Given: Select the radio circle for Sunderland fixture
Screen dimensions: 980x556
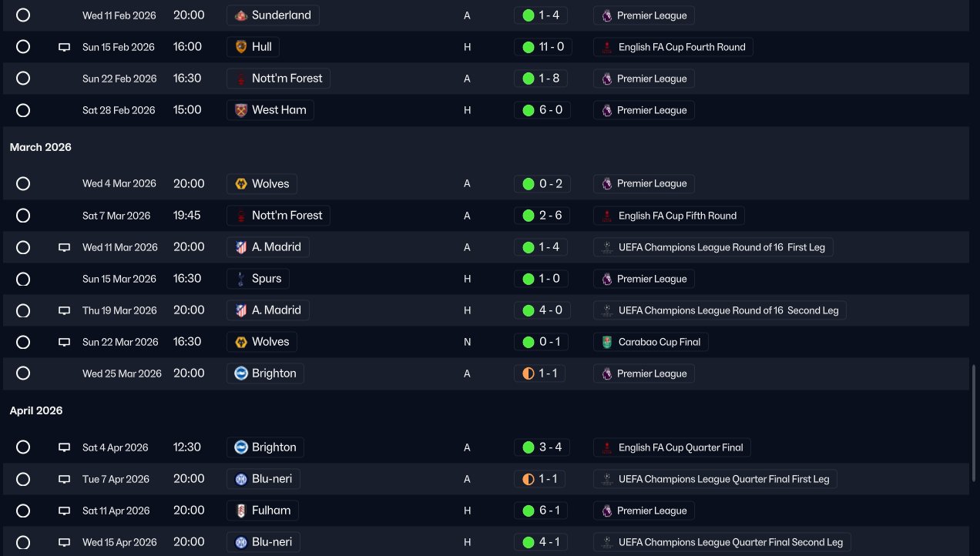Looking at the screenshot, I should (x=23, y=15).
